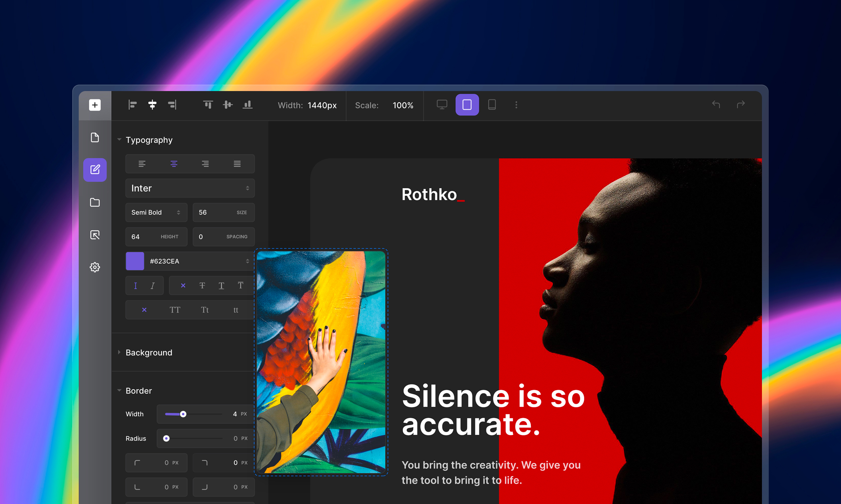
Task: Open the folder icon in sidebar
Action: [x=95, y=202]
